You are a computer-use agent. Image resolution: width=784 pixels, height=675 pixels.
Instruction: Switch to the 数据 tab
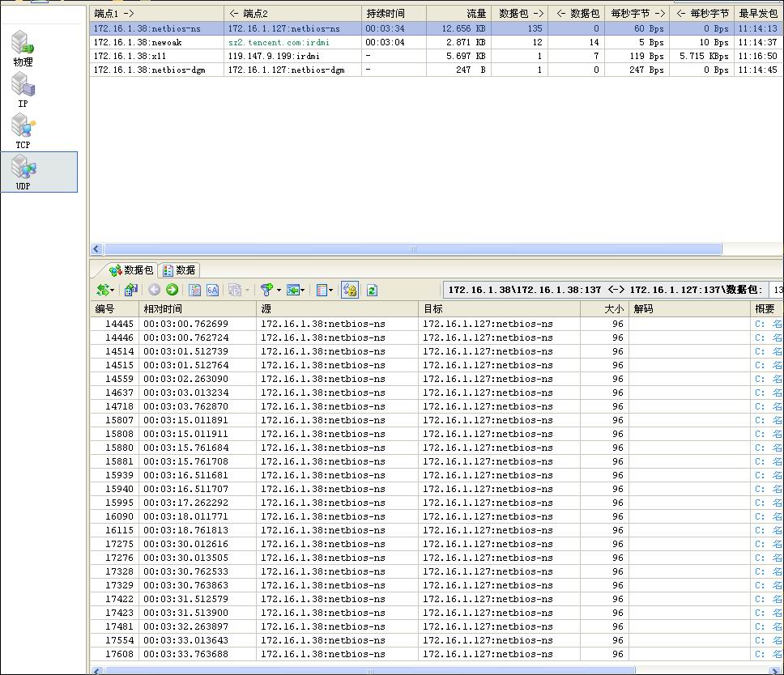point(178,270)
